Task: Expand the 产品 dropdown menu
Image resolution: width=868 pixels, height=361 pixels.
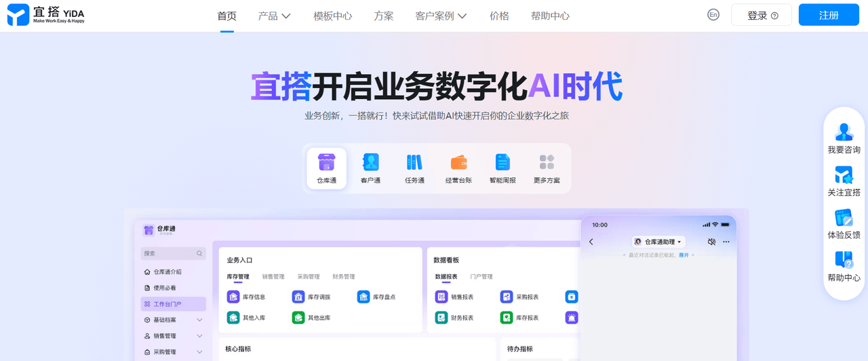Action: pyautogui.click(x=275, y=16)
